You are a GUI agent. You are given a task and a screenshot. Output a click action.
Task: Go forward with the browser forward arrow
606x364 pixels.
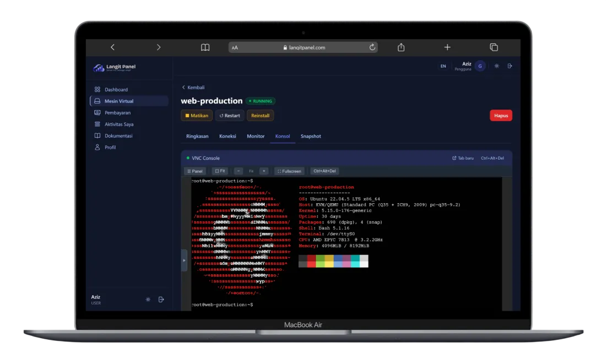(x=159, y=47)
